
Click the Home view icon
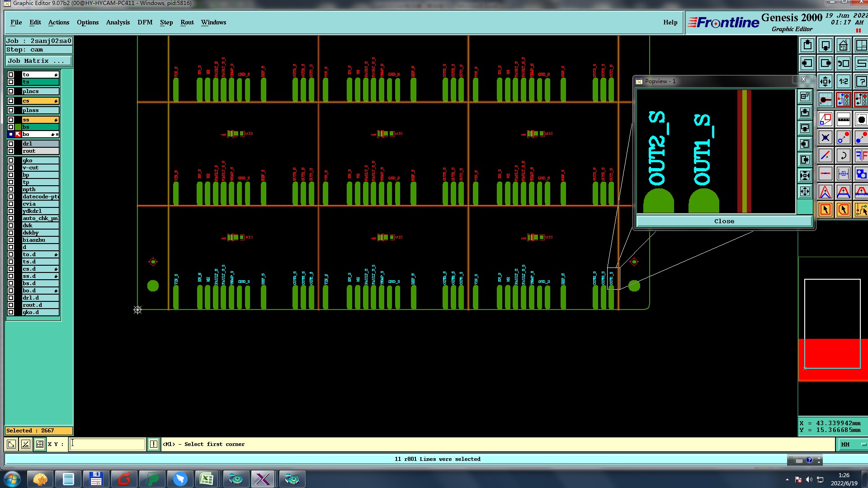[x=843, y=46]
